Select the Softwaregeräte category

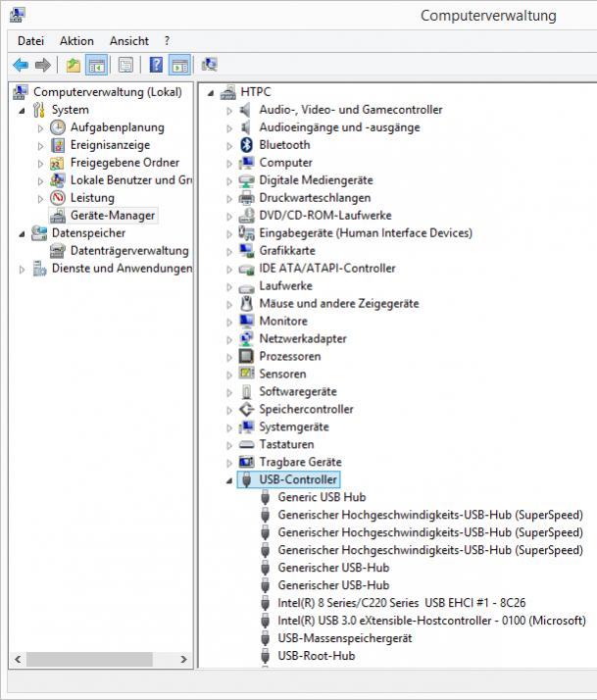tap(298, 391)
